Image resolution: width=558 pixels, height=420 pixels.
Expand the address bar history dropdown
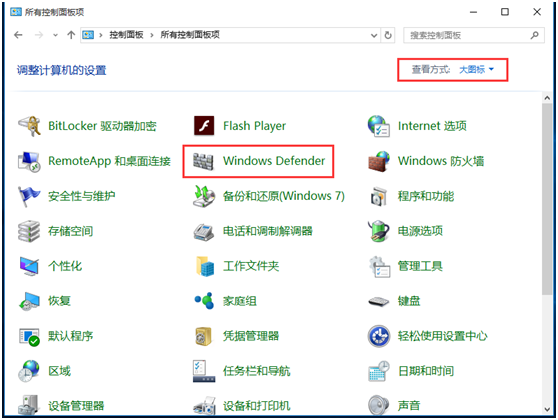click(374, 35)
